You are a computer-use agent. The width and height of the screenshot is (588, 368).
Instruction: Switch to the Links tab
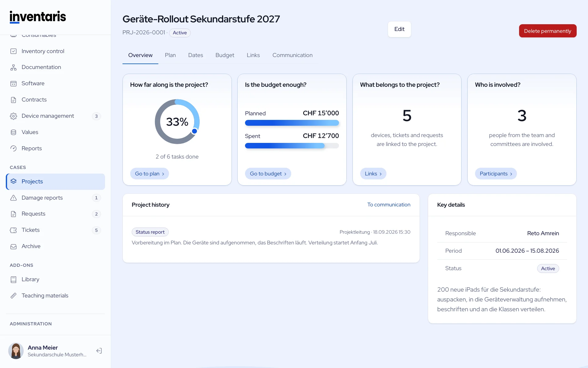click(253, 55)
